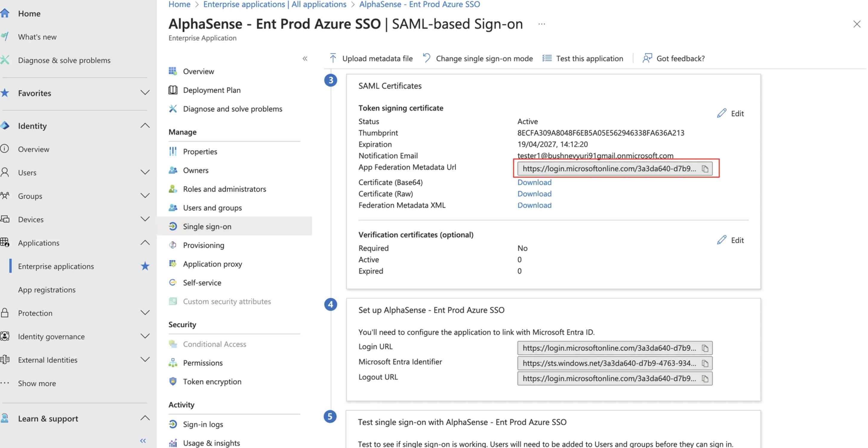Expand the Users section in sidebar
Viewport: 868px width, 448px height.
145,172
